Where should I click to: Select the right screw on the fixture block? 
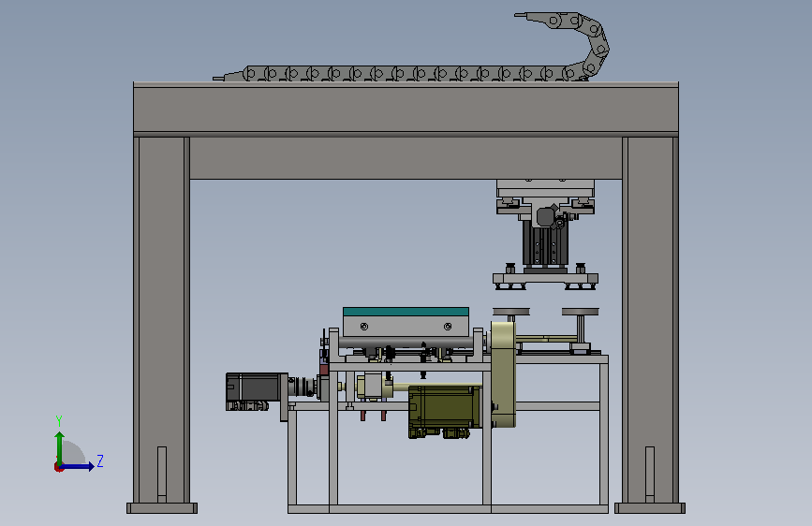click(448, 326)
